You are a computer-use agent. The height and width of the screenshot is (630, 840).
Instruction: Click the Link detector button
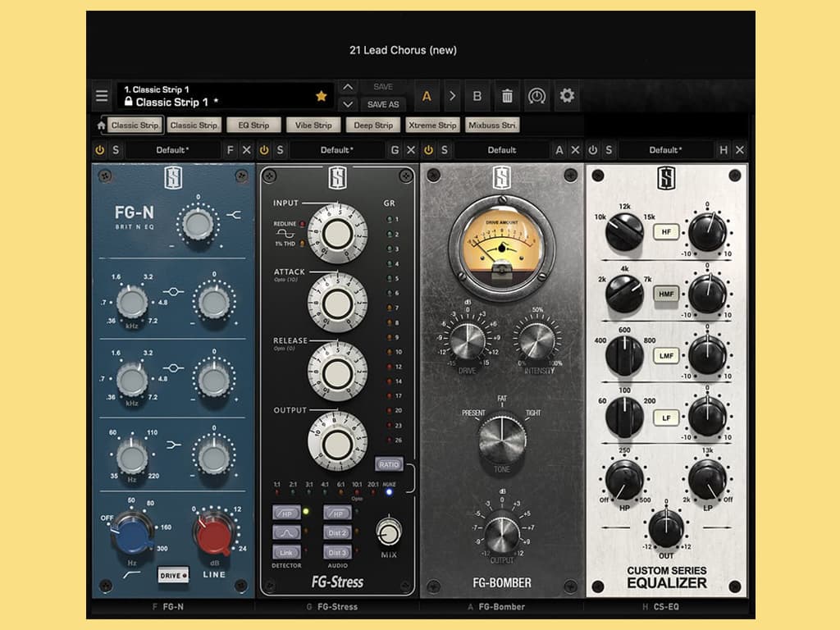tap(286, 552)
